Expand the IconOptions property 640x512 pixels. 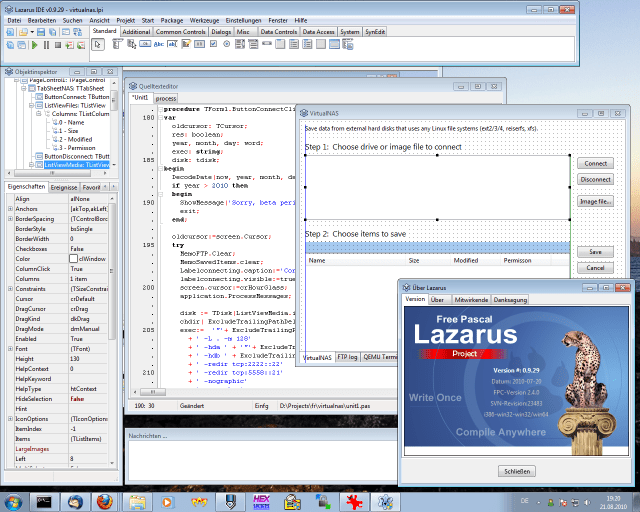10,419
